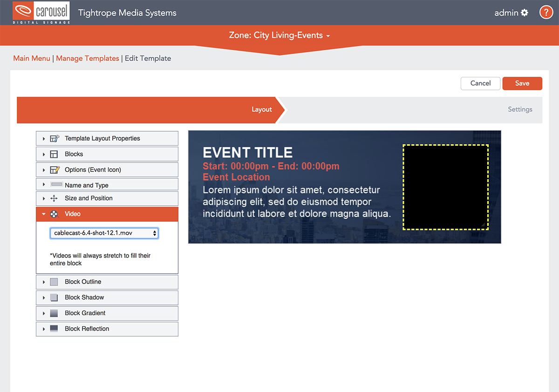
Task: Collapse the Video section arrow
Action: click(x=44, y=214)
